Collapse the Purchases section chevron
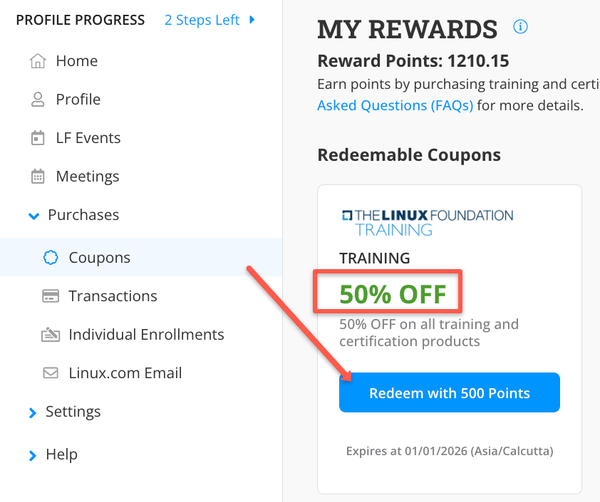Screen dimensions: 600x502 tap(34, 216)
